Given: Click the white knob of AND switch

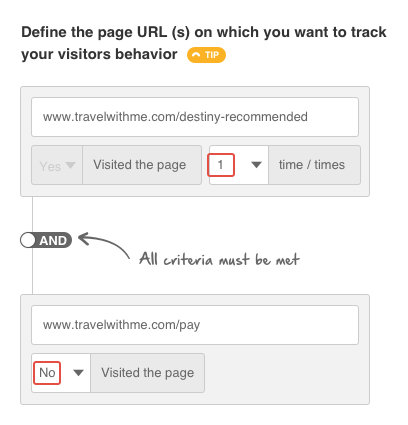Looking at the screenshot, I should (x=28, y=240).
